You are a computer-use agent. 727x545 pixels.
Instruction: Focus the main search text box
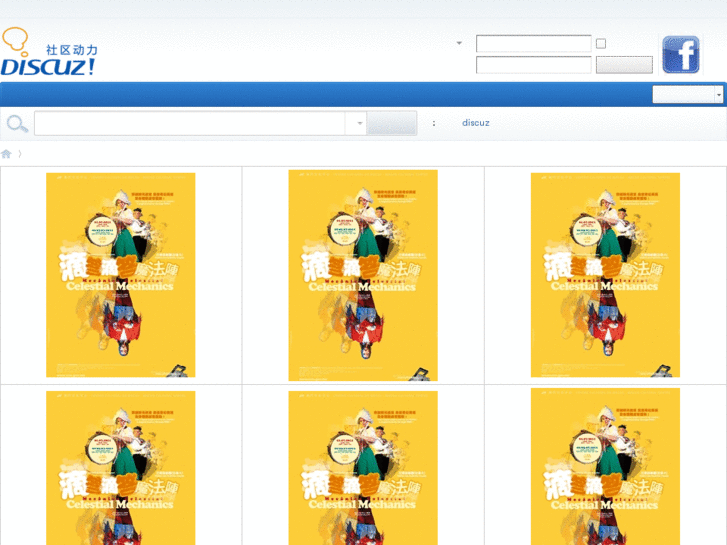190,123
